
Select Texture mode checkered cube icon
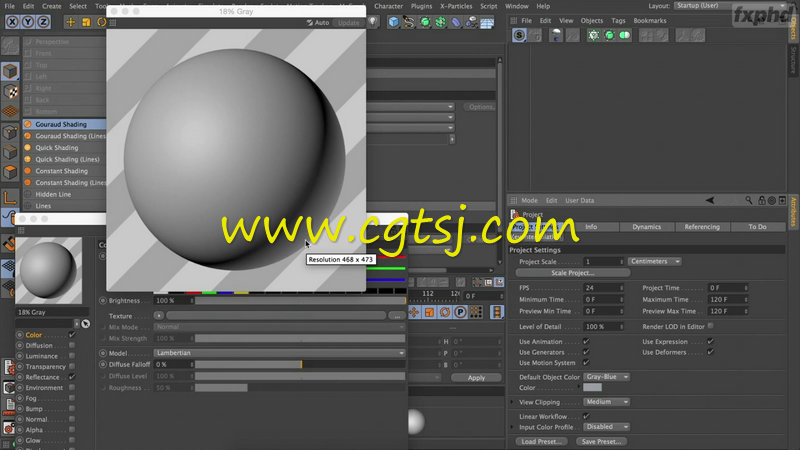(10, 91)
